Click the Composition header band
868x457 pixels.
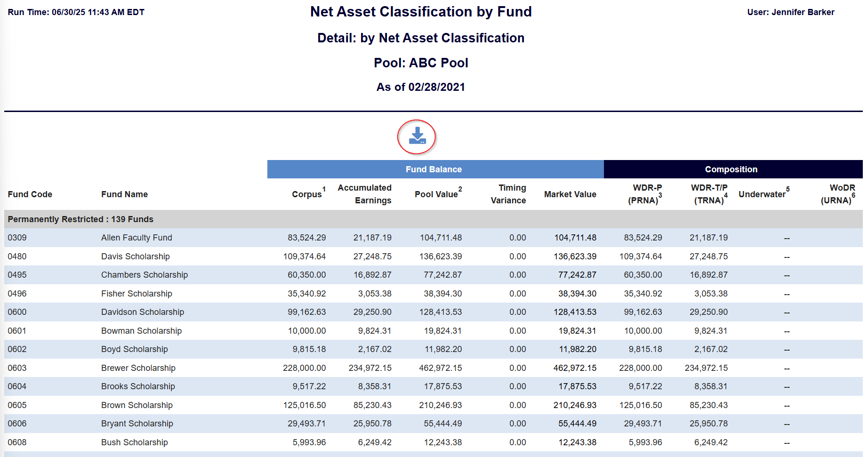733,169
